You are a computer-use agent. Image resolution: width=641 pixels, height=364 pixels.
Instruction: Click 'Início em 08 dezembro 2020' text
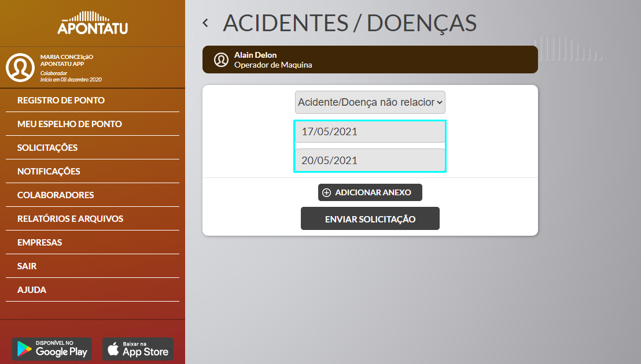click(x=71, y=80)
